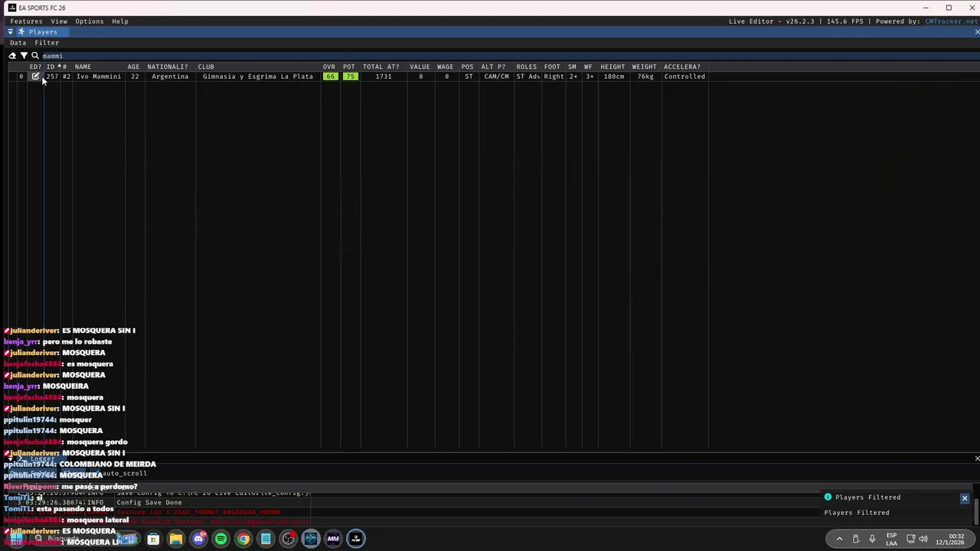Click the Players Filtered info icon

[828, 497]
